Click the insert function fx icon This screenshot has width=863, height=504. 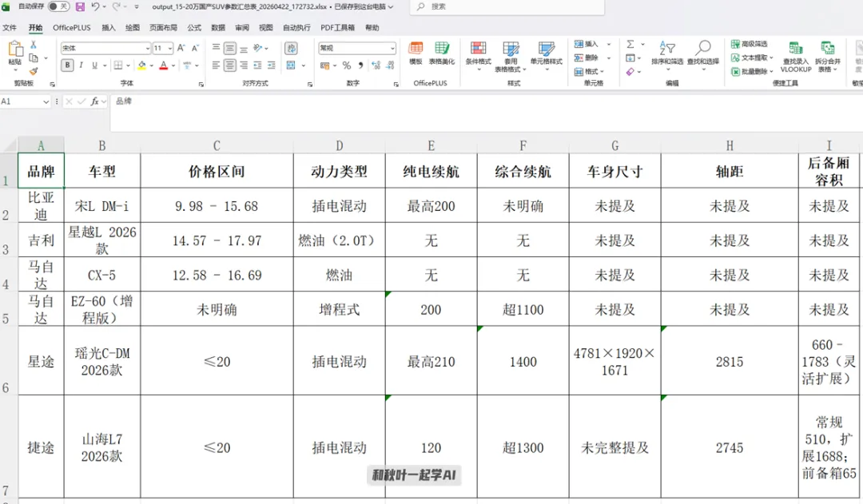click(x=95, y=101)
